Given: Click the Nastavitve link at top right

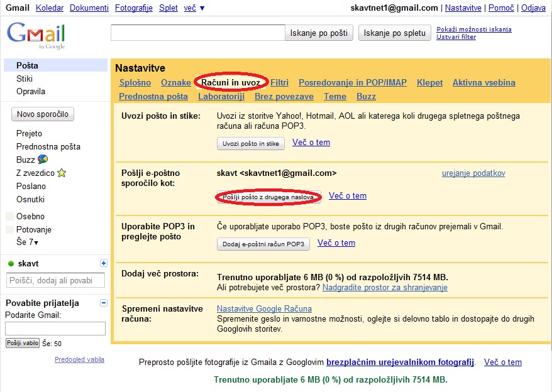Looking at the screenshot, I should 463,8.
